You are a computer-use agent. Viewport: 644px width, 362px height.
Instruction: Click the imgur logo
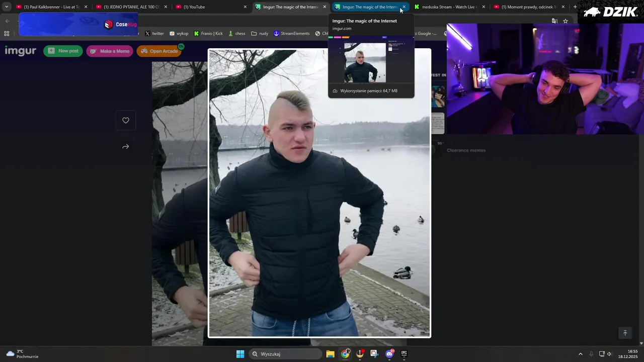(21, 51)
